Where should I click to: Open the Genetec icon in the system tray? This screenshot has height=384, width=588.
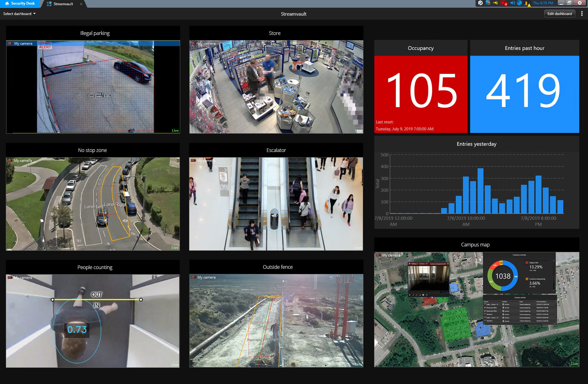(x=480, y=3)
